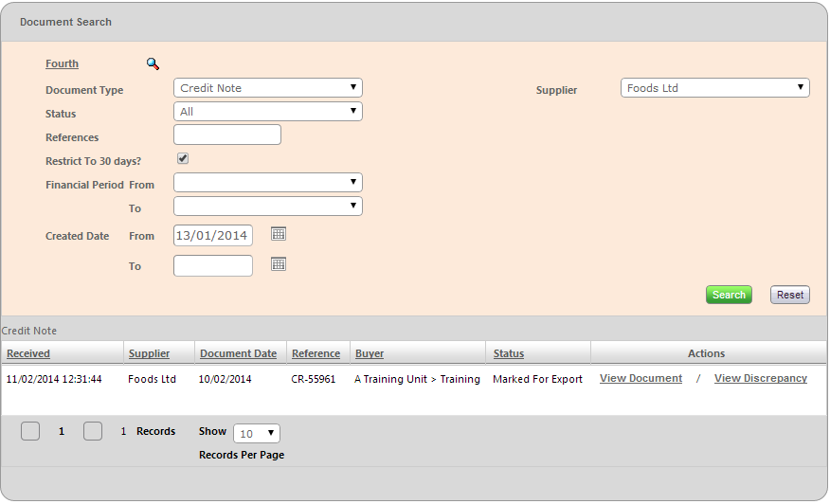Image resolution: width=830 pixels, height=504 pixels.
Task: Change records per page dropdown
Action: [257, 434]
